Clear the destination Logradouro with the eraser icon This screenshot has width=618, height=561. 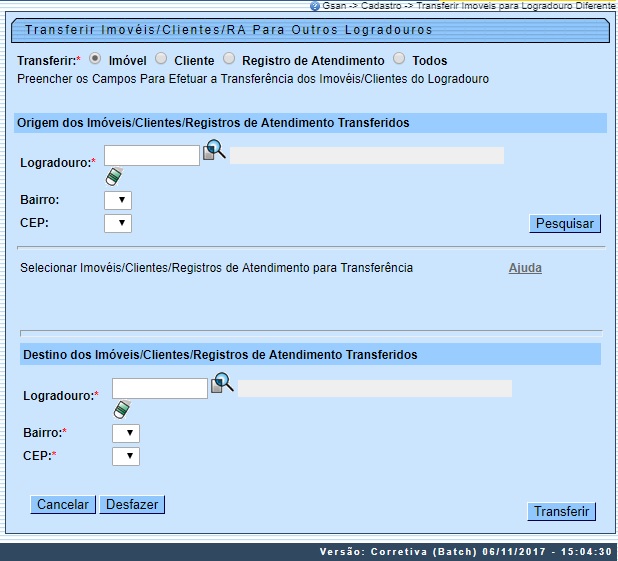[x=122, y=409]
